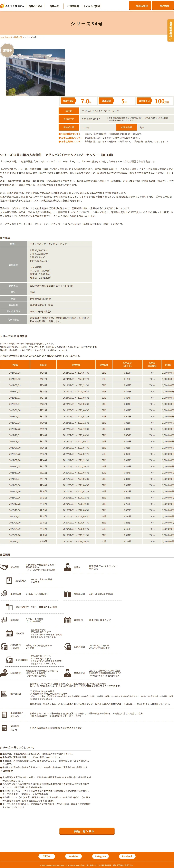Click the 2024年8月31日 maturity date value
Viewport: 174px width, 868px height.
(91, 119)
